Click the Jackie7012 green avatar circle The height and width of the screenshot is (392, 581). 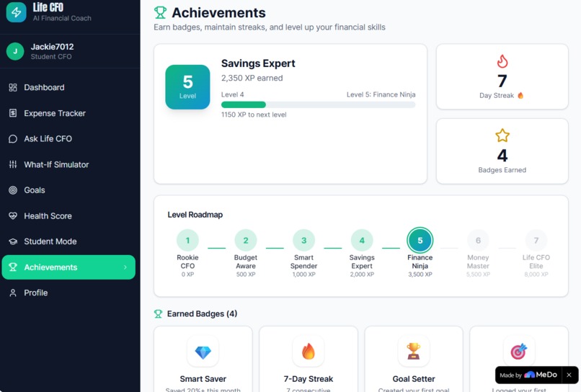(15, 51)
